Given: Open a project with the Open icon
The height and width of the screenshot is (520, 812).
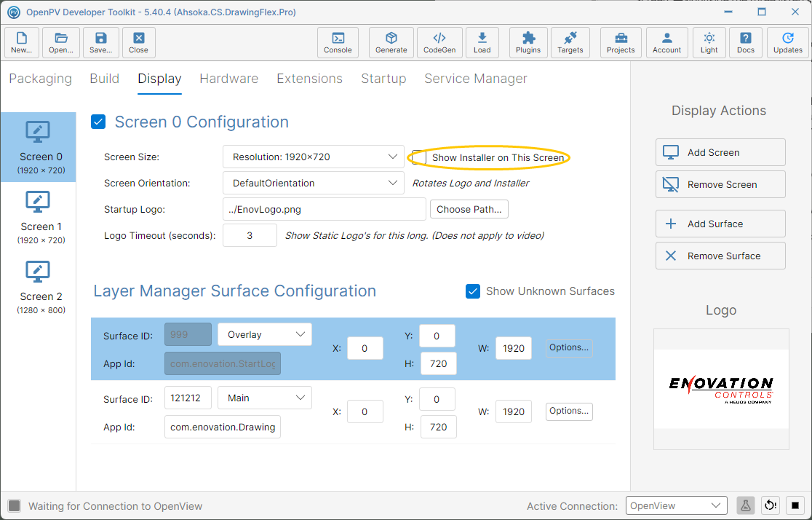Looking at the screenshot, I should pos(61,42).
